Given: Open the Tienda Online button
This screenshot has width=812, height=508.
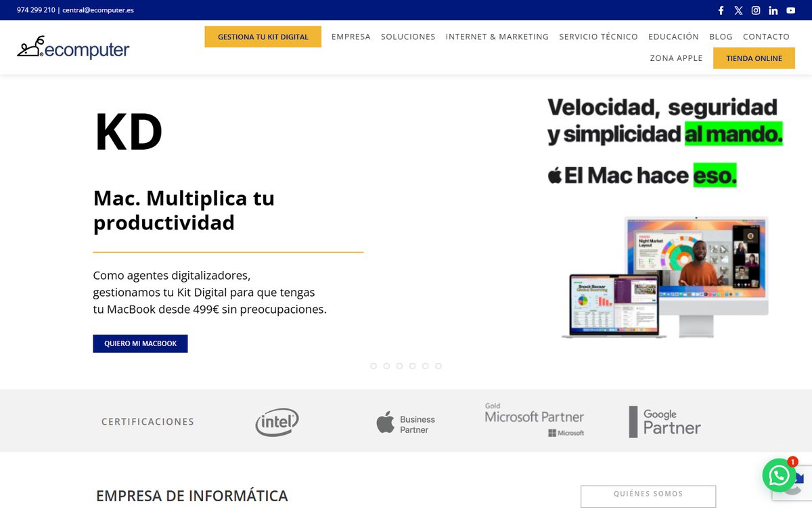Looking at the screenshot, I should point(754,58).
